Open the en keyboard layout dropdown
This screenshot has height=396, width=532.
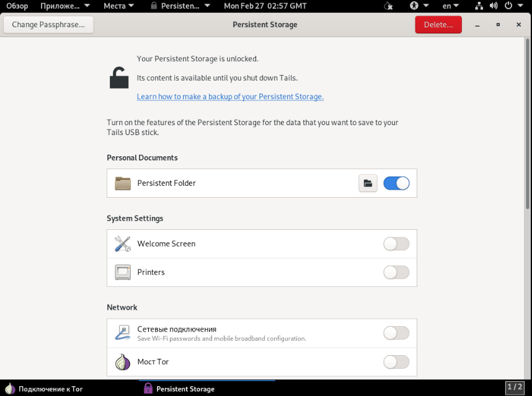click(450, 6)
